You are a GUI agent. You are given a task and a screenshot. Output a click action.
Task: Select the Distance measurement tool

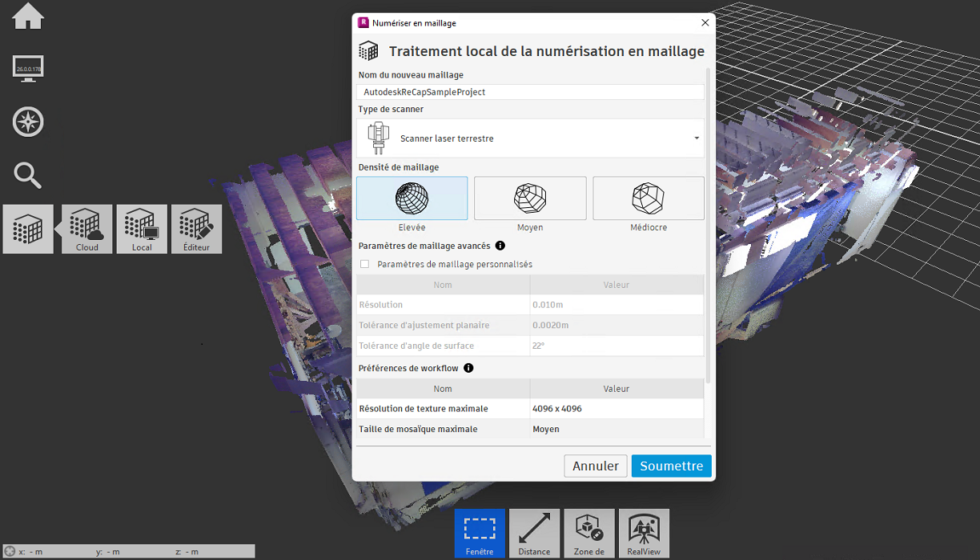coord(534,533)
